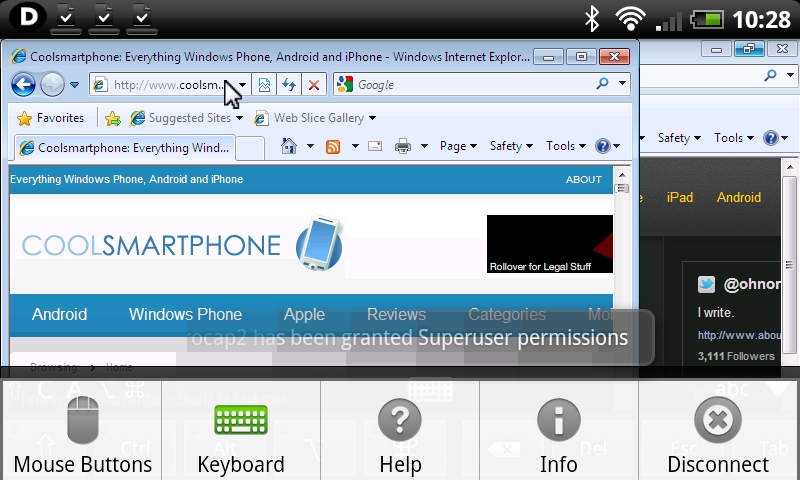Open the Android site navigation tab
The height and width of the screenshot is (480, 800).
pos(59,314)
